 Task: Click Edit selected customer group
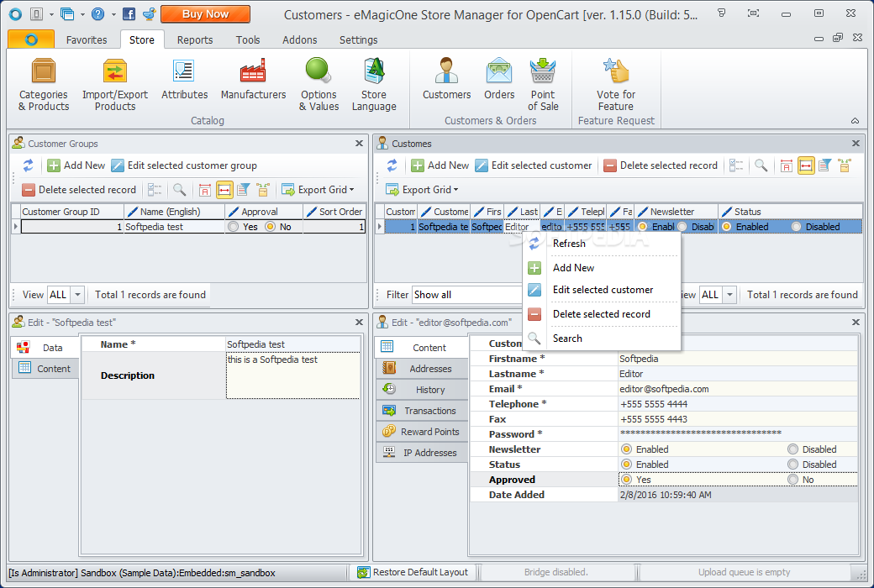coord(185,165)
